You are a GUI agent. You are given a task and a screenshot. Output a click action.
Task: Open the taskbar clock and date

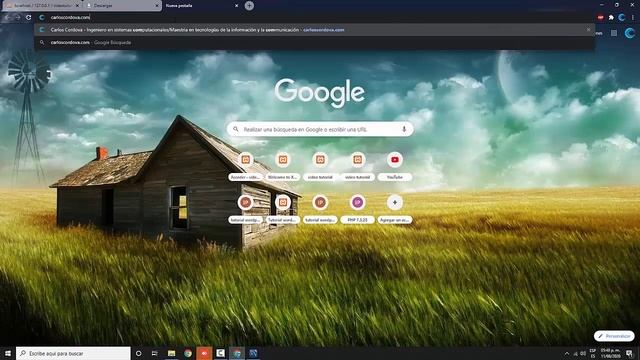611,353
